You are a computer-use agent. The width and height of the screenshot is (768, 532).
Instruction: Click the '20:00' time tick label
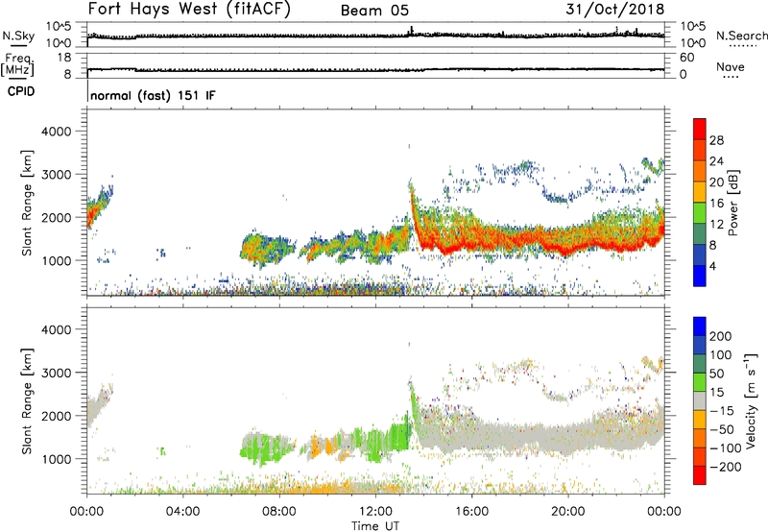click(567, 512)
